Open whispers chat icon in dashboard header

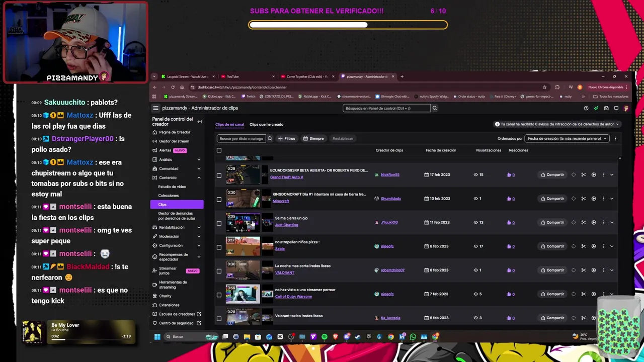click(616, 108)
